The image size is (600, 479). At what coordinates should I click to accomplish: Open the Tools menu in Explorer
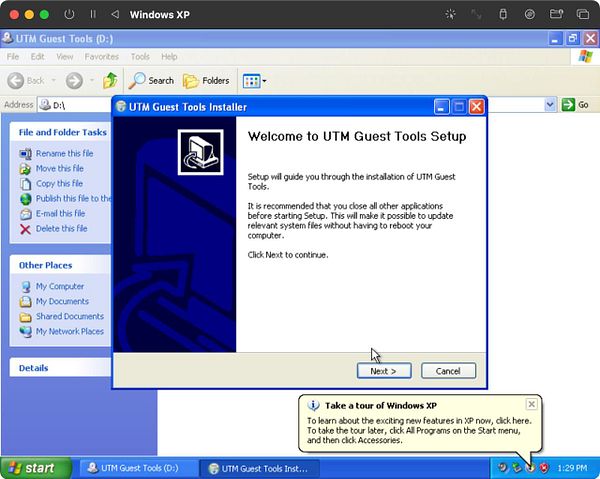click(140, 57)
